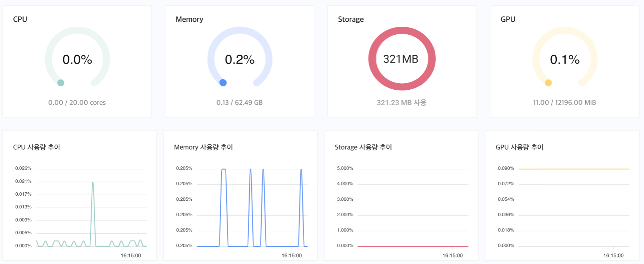Click the widest first peak in Memory chart
The width and height of the screenshot is (644, 264).
click(224, 170)
